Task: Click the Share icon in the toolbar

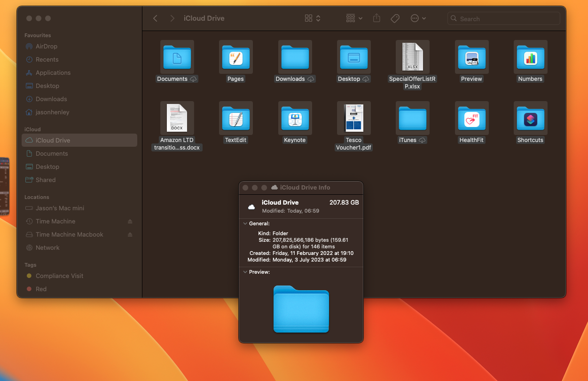Action: click(x=376, y=18)
